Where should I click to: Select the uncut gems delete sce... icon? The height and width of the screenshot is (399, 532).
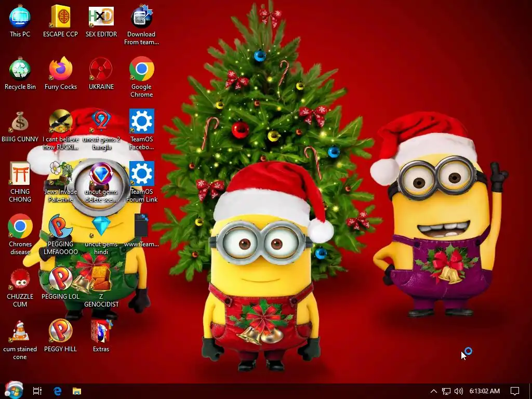click(x=101, y=174)
